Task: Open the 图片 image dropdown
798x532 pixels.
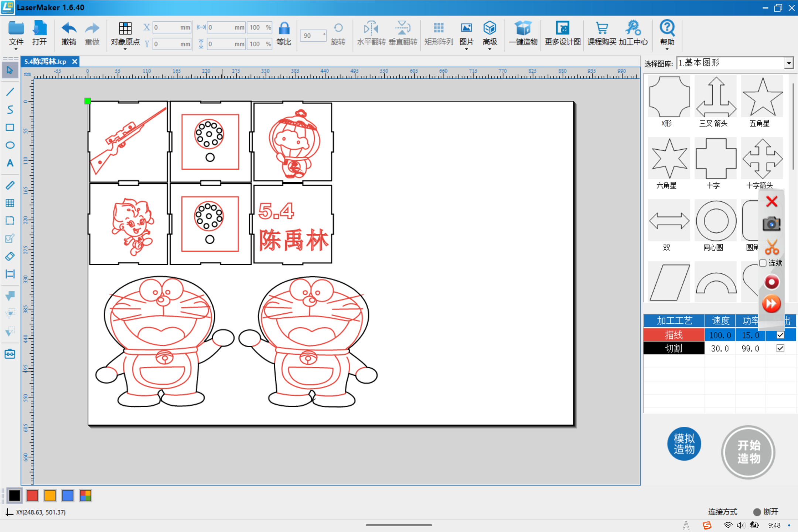Action: click(x=466, y=35)
